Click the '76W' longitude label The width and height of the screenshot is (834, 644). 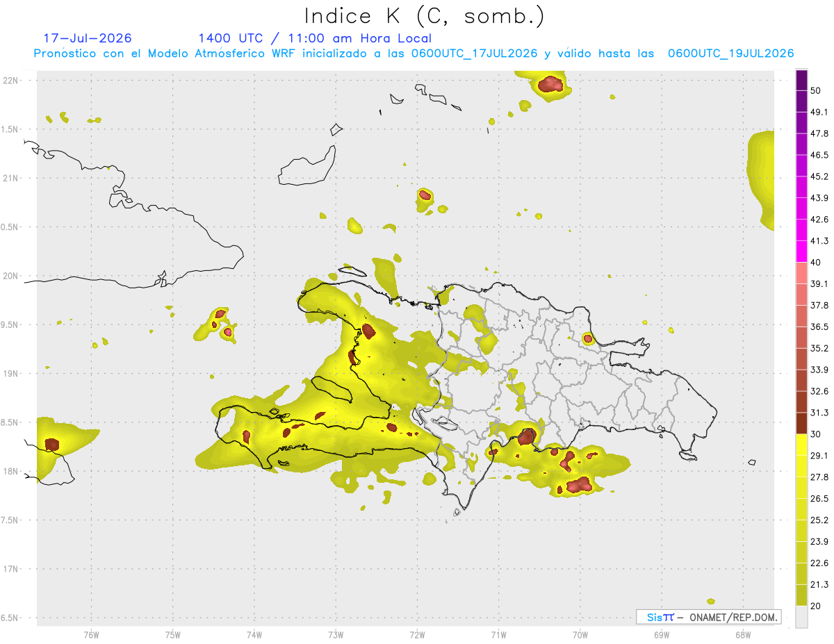pos(91,634)
